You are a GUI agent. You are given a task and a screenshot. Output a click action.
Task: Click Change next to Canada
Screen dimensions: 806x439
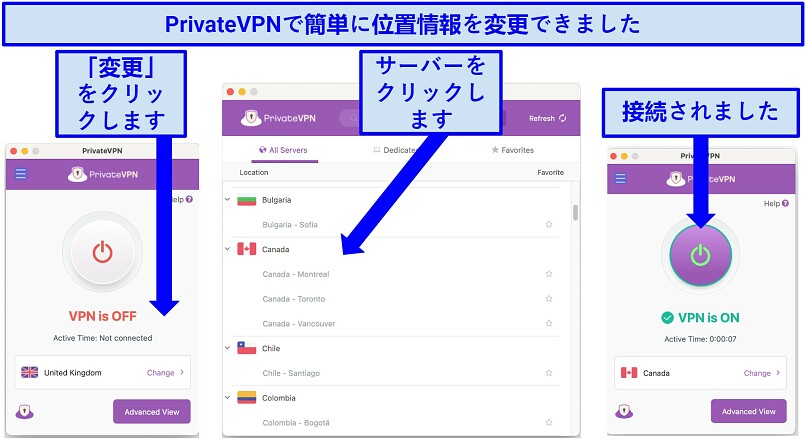coord(757,373)
